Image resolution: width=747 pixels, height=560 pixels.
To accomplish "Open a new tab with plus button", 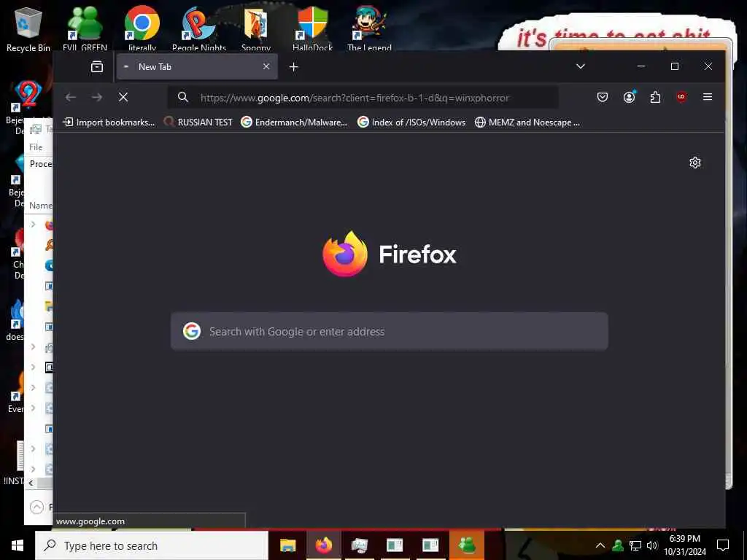I will pos(293,67).
